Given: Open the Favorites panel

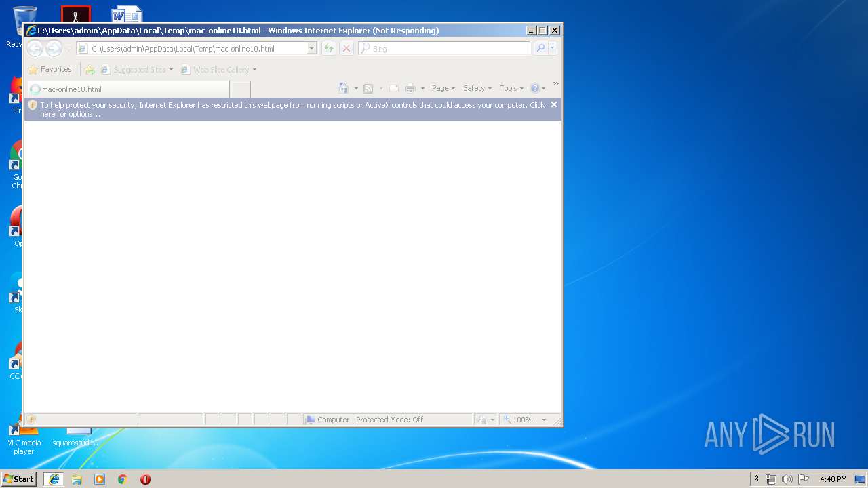Looking at the screenshot, I should coord(50,69).
